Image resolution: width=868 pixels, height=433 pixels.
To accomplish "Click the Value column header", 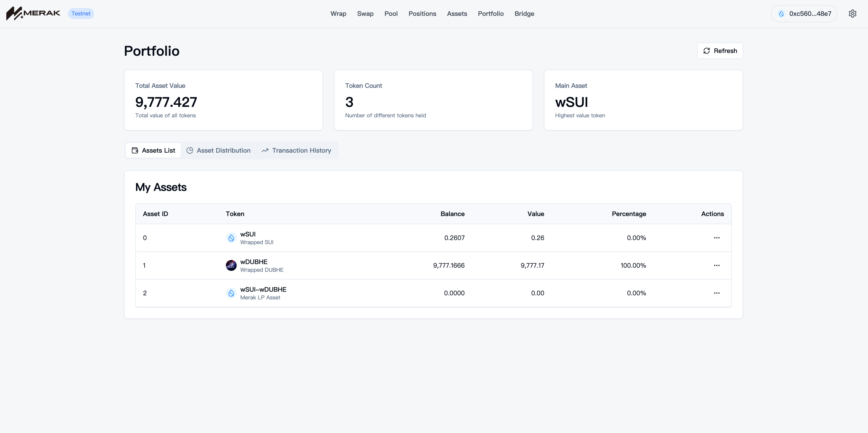I will (536, 214).
